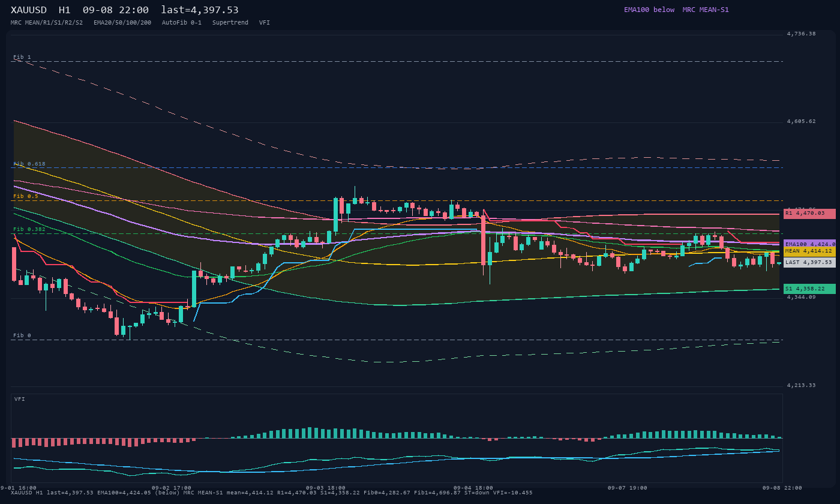Click the Supertrend indicator label
This screenshot has height=504, width=840.
pos(230,22)
